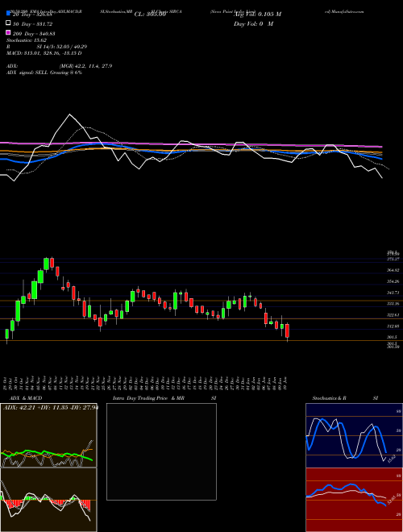Click the first green candlestick on the left
Image resolution: width=403 pixels, height=532 pixels.
click(6, 334)
